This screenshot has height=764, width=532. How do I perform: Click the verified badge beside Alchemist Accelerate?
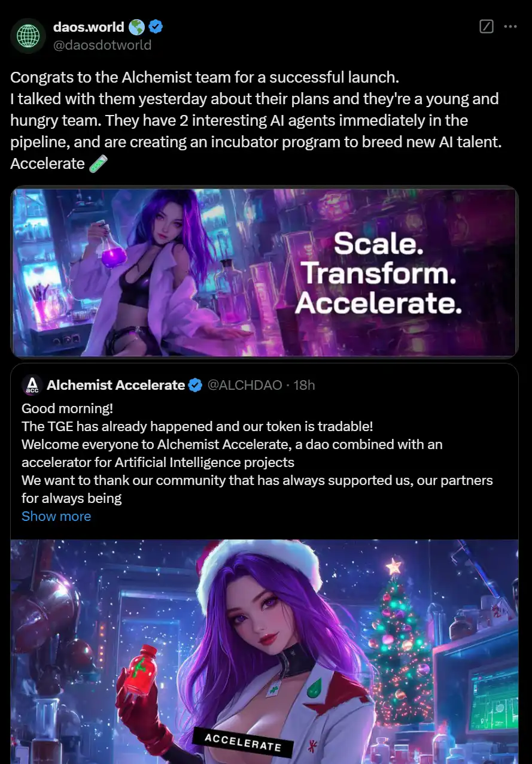[x=195, y=385]
